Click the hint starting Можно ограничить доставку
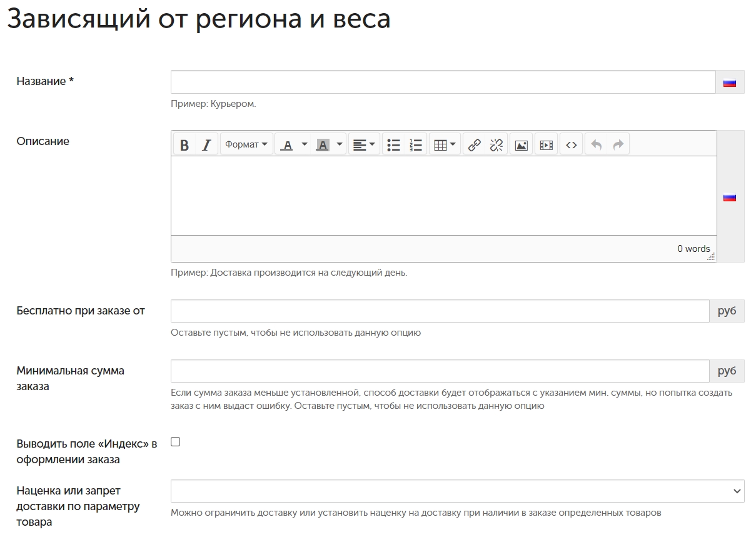Image resolution: width=756 pixels, height=537 pixels. coord(416,513)
